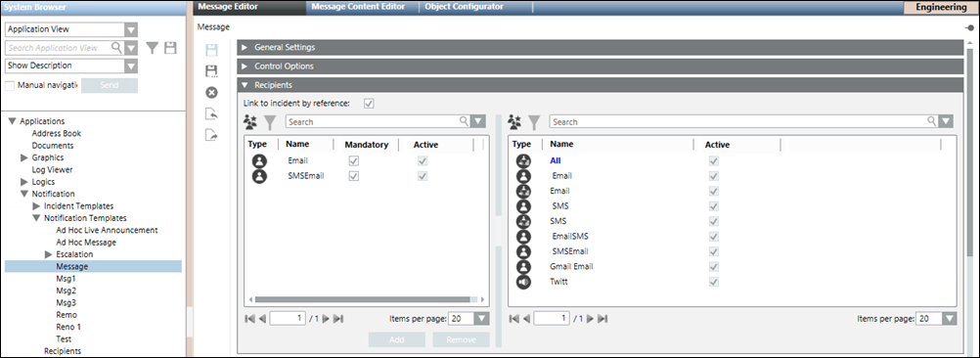
Task: Click the Save As icon with ellipsis
Action: [211, 71]
